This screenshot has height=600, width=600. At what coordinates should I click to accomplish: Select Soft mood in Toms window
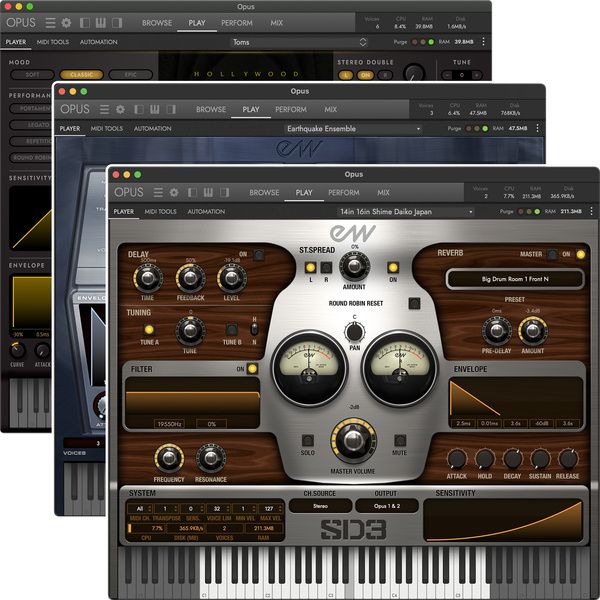tap(33, 75)
